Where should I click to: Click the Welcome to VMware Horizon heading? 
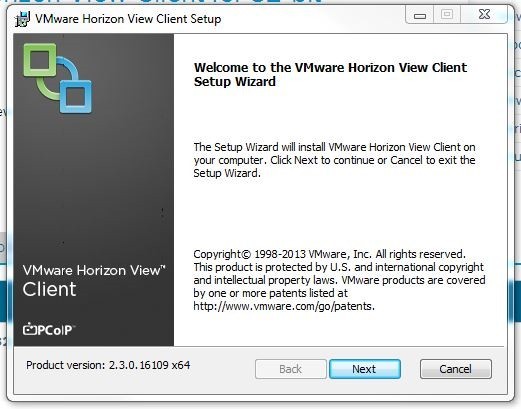click(x=330, y=74)
